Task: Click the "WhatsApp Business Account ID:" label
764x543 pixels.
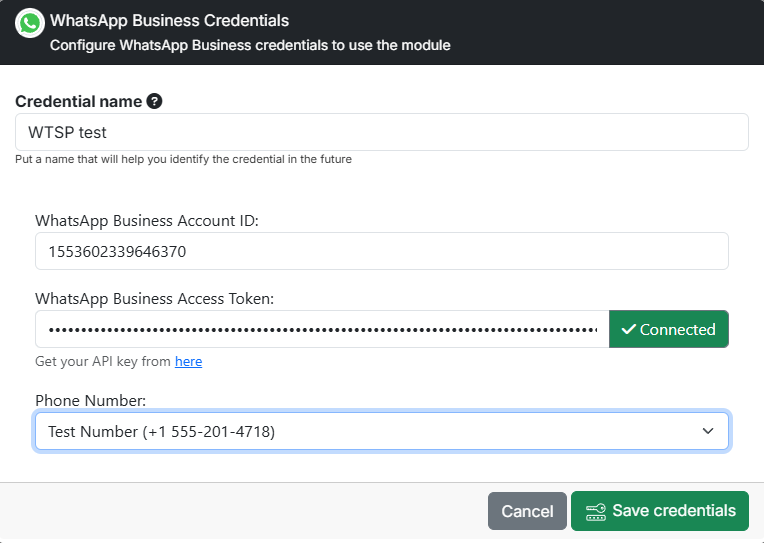Action: (x=147, y=221)
